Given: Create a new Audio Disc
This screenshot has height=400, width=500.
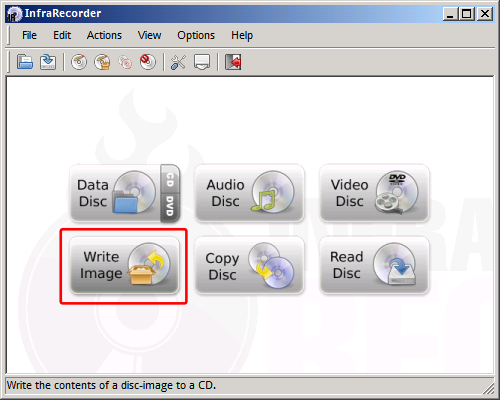Looking at the screenshot, I should [249, 193].
